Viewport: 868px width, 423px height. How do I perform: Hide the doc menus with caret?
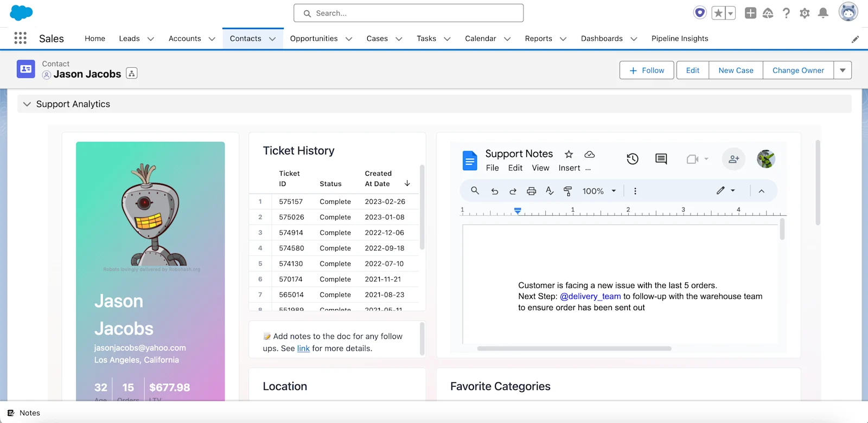pos(762,191)
